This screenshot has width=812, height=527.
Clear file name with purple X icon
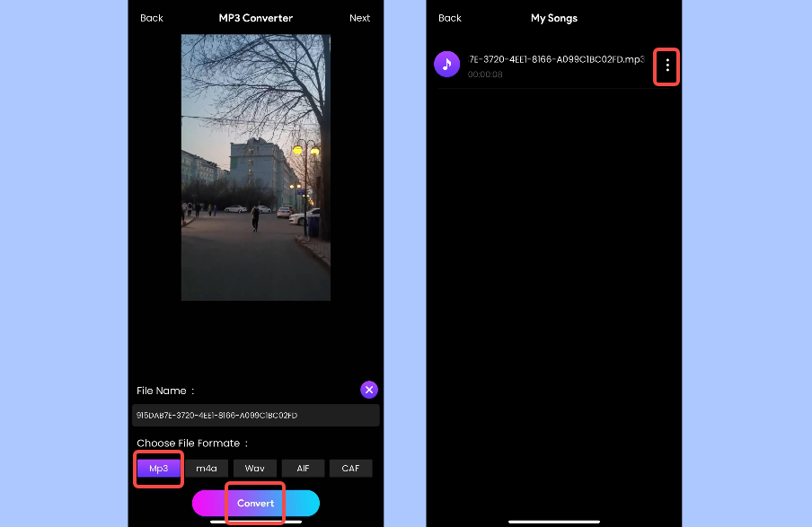coord(368,390)
